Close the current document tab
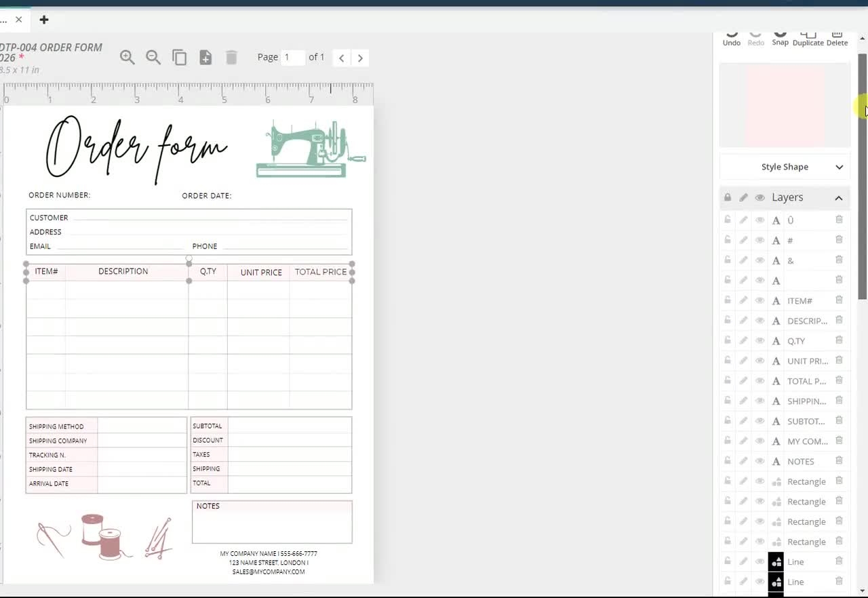The image size is (868, 598). (18, 20)
